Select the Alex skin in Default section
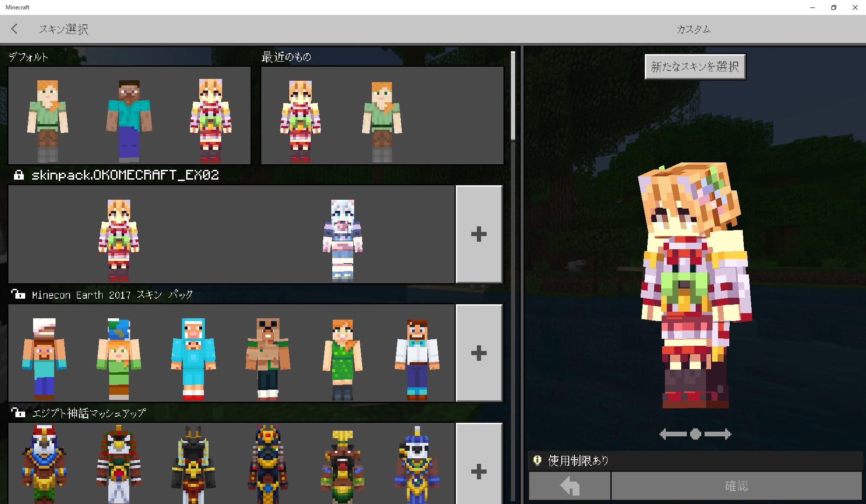Image resolution: width=866 pixels, height=504 pixels. click(x=48, y=120)
